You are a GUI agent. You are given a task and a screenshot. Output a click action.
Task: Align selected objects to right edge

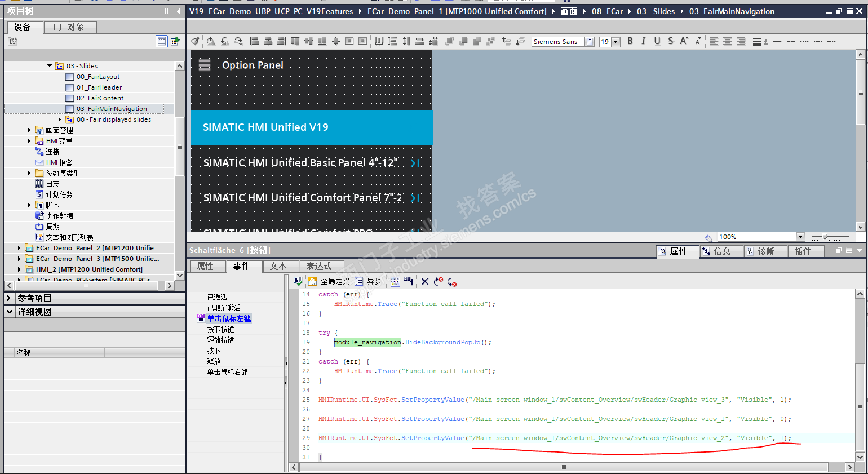click(x=281, y=41)
